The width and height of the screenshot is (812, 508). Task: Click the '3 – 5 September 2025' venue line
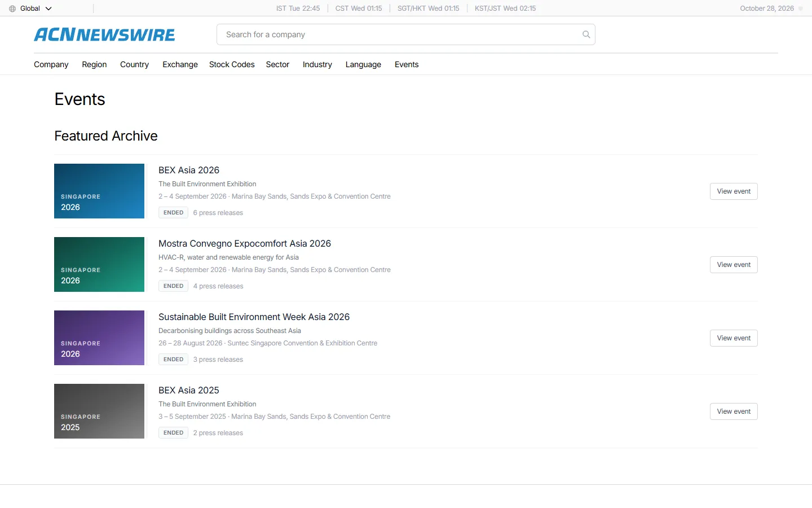(274, 417)
